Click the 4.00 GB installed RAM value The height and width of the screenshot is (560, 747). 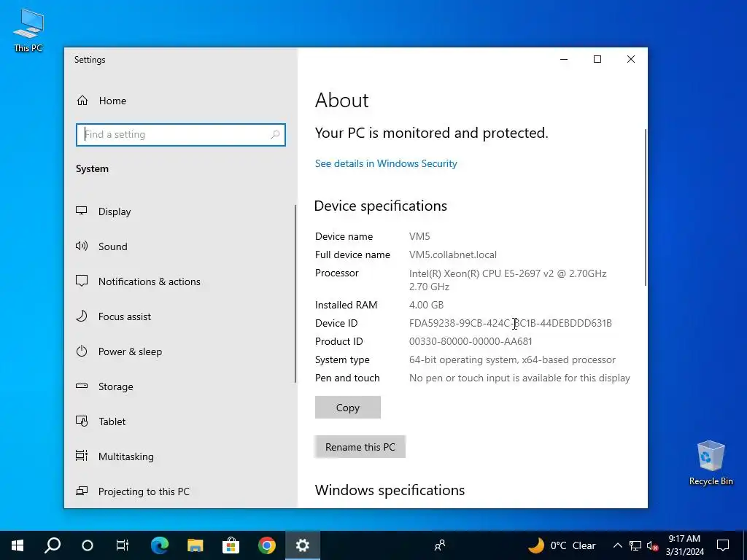426,305
